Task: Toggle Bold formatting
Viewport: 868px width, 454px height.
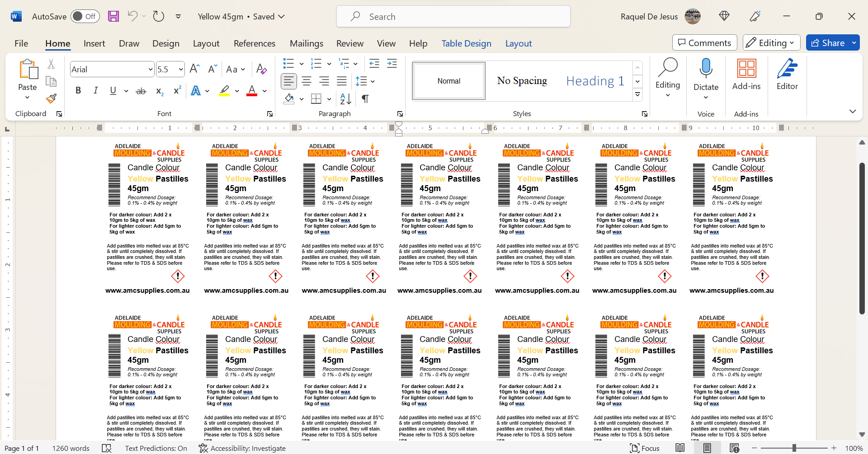Action: 78,91
